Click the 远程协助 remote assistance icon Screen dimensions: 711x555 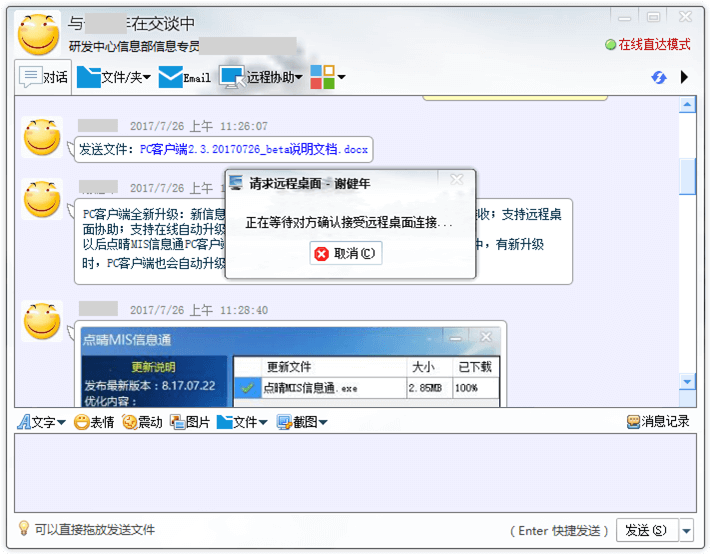pyautogui.click(x=232, y=77)
